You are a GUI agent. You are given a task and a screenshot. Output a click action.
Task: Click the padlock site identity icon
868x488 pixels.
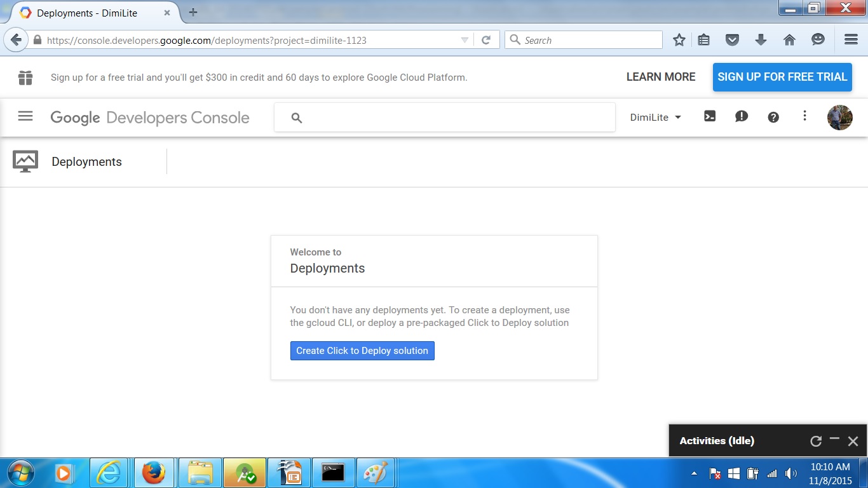point(37,40)
